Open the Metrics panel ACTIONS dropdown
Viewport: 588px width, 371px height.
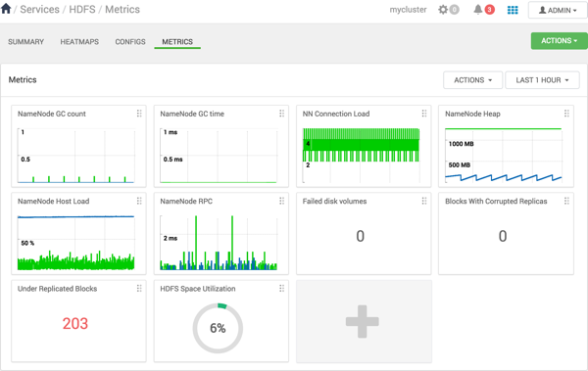coord(472,80)
